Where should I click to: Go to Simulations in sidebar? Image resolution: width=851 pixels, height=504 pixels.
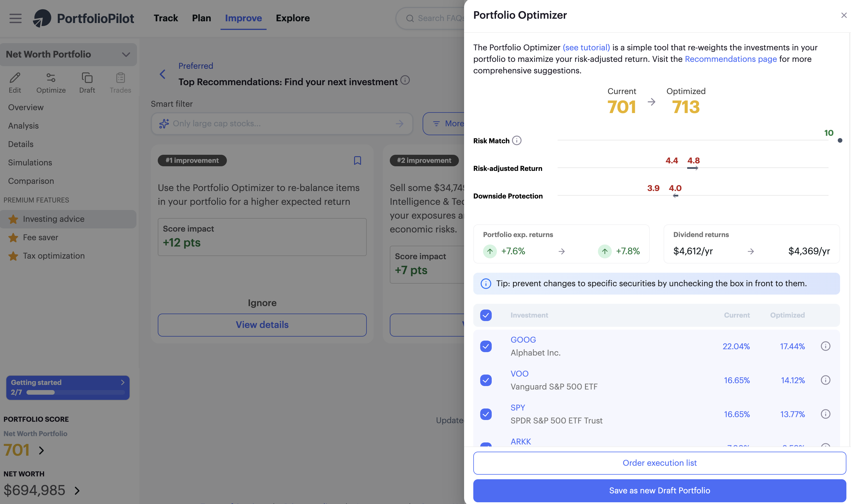click(x=30, y=162)
